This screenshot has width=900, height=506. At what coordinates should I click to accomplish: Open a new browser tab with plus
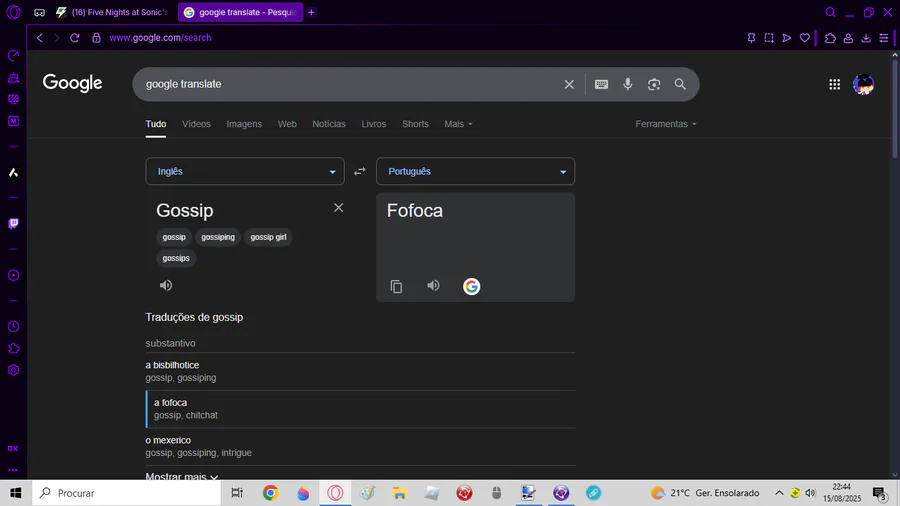pos(311,12)
